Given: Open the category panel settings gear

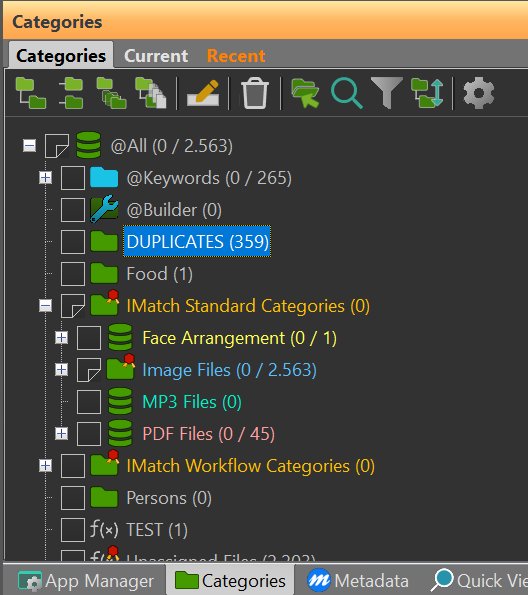Looking at the screenshot, I should coord(479,93).
